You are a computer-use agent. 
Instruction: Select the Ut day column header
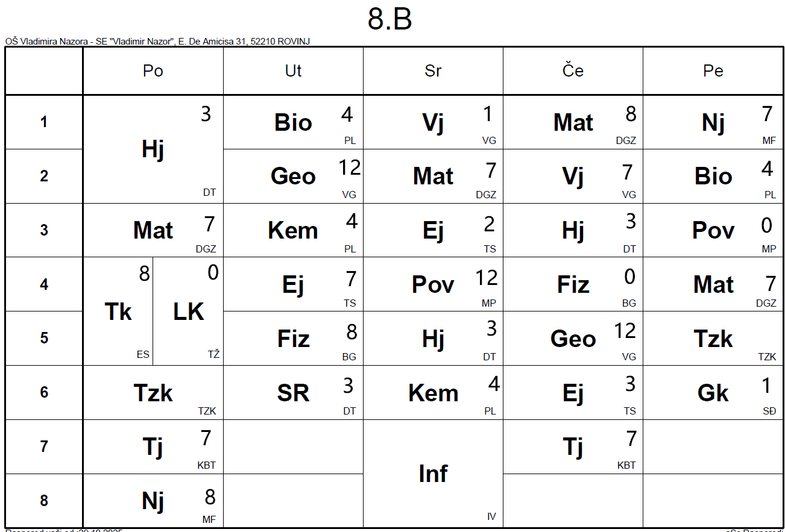pyautogui.click(x=293, y=71)
